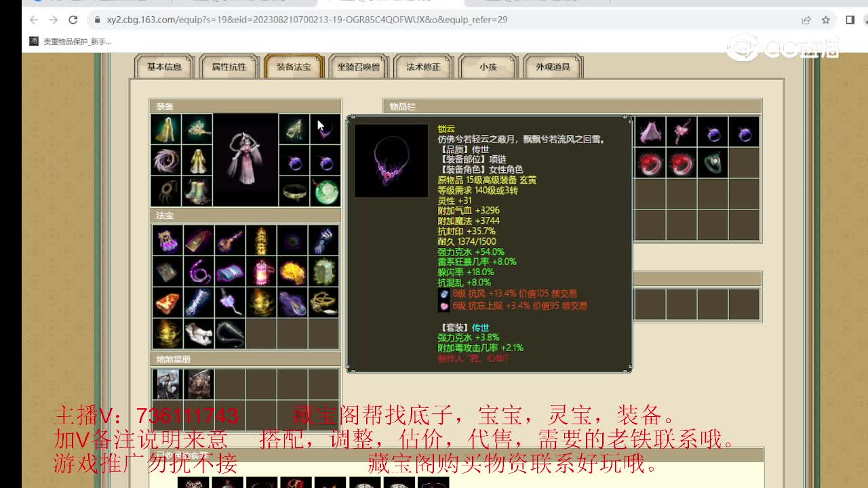Click the green jade orb equipment icon
The height and width of the screenshot is (488, 868).
(325, 191)
